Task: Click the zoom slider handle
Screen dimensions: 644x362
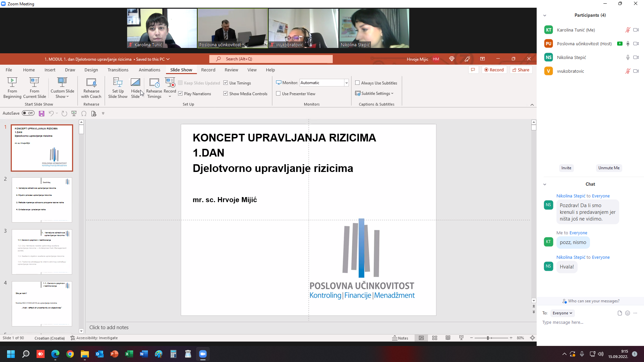Action: [488, 338]
